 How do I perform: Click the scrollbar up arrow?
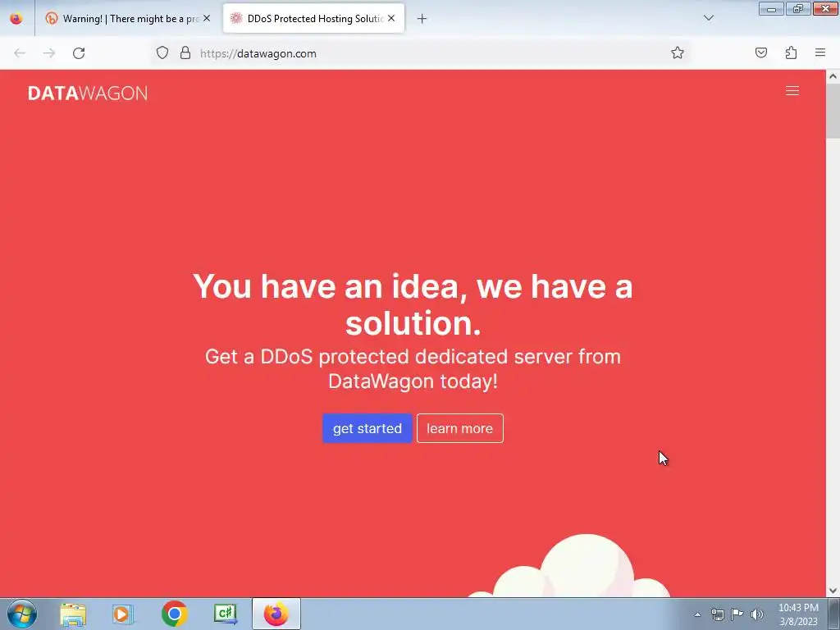[833, 76]
